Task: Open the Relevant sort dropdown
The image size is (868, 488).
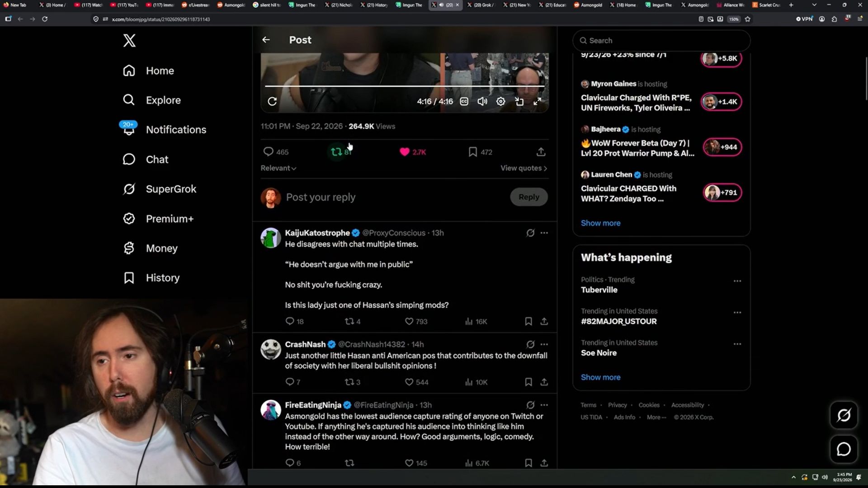Action: tap(278, 168)
